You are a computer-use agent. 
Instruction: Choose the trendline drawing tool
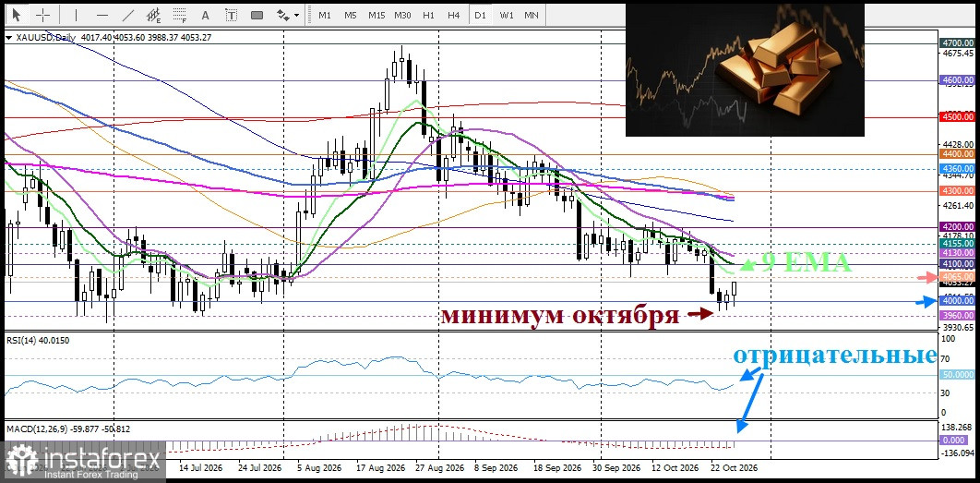tap(128, 15)
